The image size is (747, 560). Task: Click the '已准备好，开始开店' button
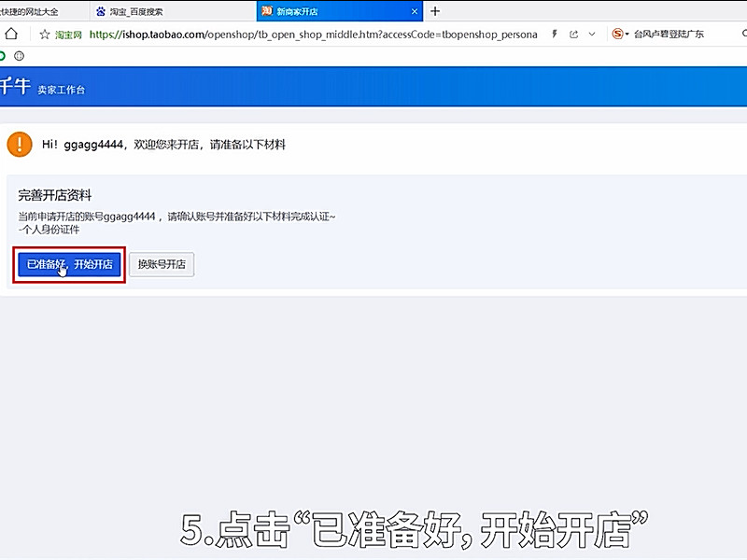click(x=68, y=264)
